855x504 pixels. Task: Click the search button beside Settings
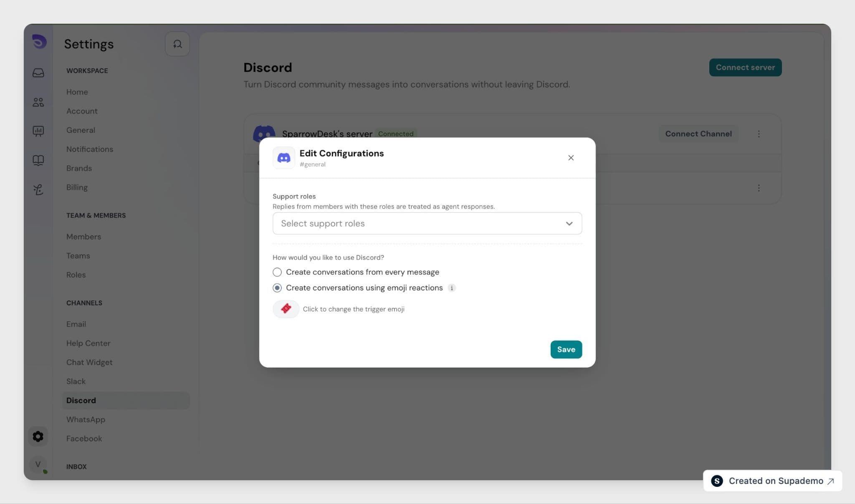point(177,44)
